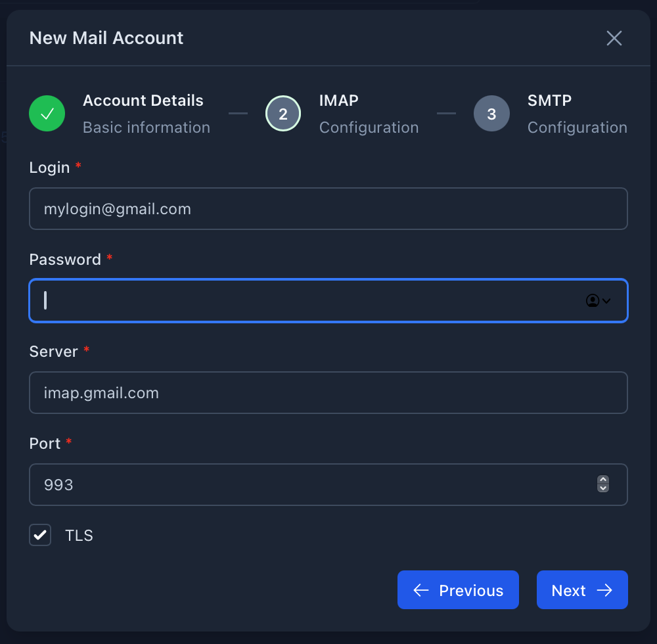Close the New Mail Account dialog
The image size is (657, 644).
[x=614, y=38]
